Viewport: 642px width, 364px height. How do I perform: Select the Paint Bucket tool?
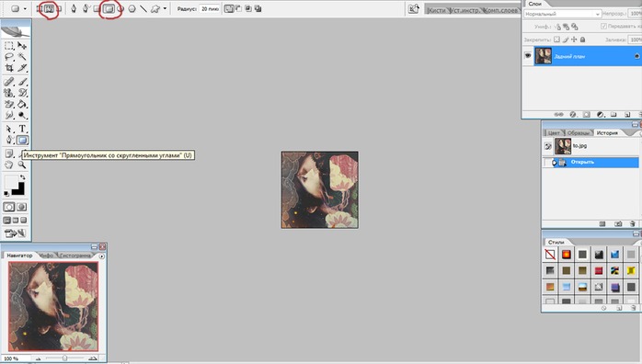coord(22,104)
